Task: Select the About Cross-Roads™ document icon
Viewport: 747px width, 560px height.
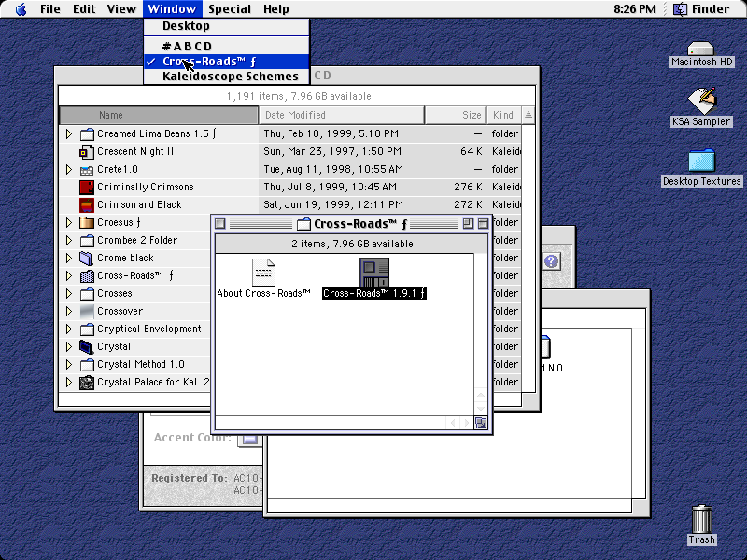Action: (x=263, y=273)
